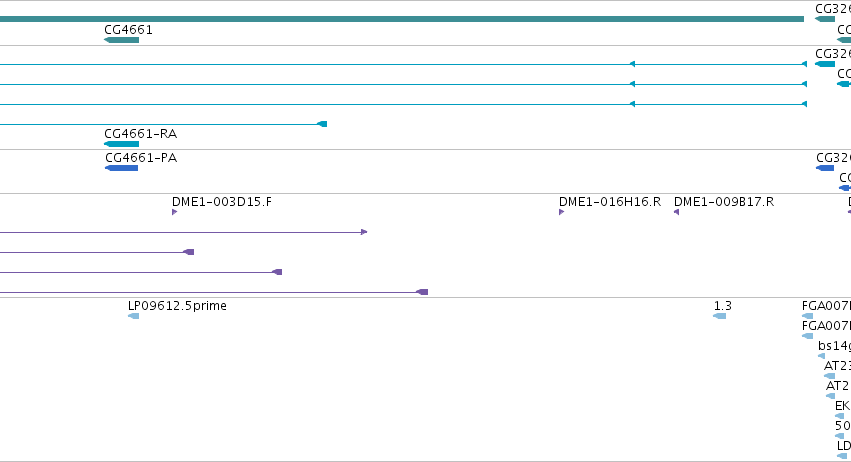Click the dark blue CG4661-PA protein glyph

(x=122, y=168)
